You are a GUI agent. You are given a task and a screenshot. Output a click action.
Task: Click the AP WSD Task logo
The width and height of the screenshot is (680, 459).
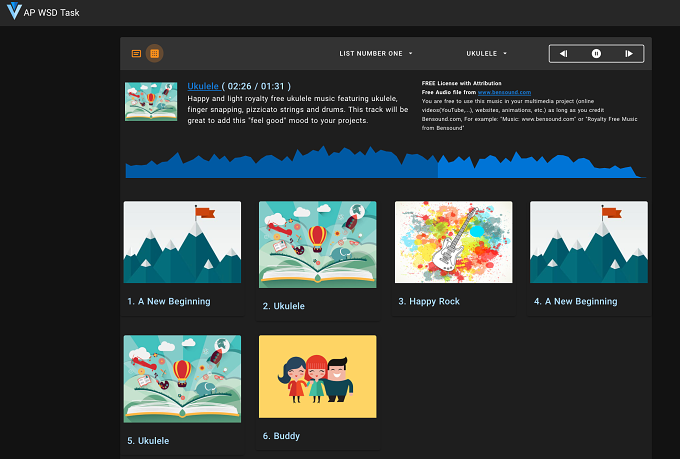coord(14,11)
